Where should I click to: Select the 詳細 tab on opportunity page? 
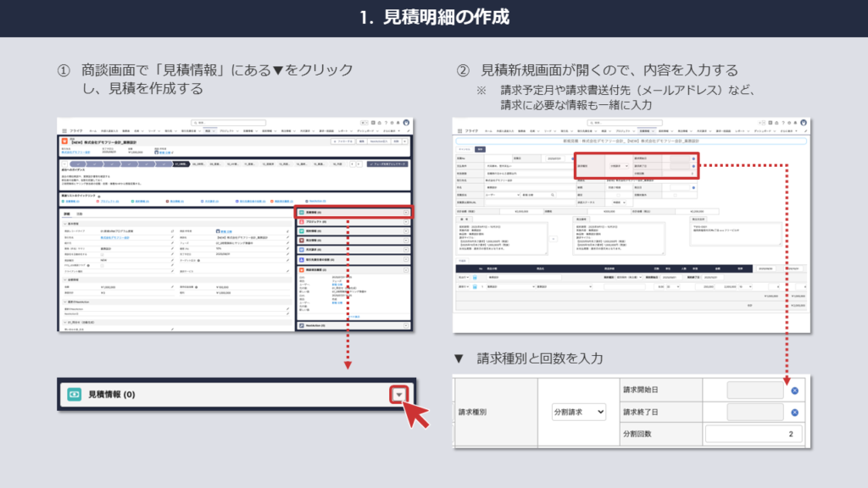(x=66, y=216)
